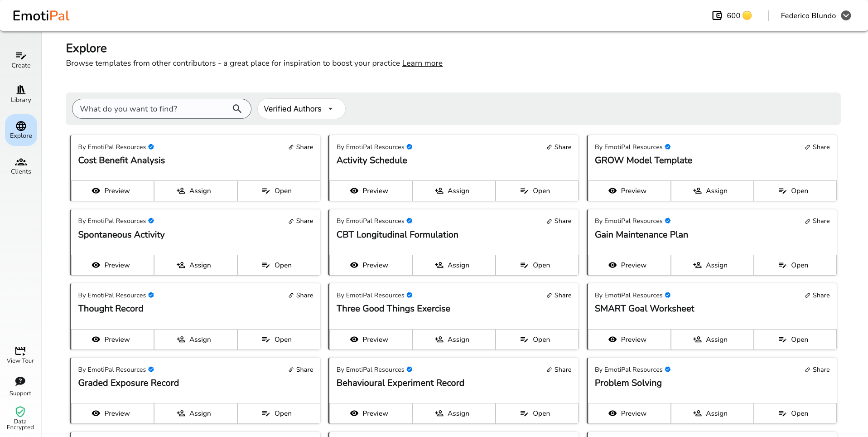Click the search templates input field

pyautogui.click(x=162, y=109)
